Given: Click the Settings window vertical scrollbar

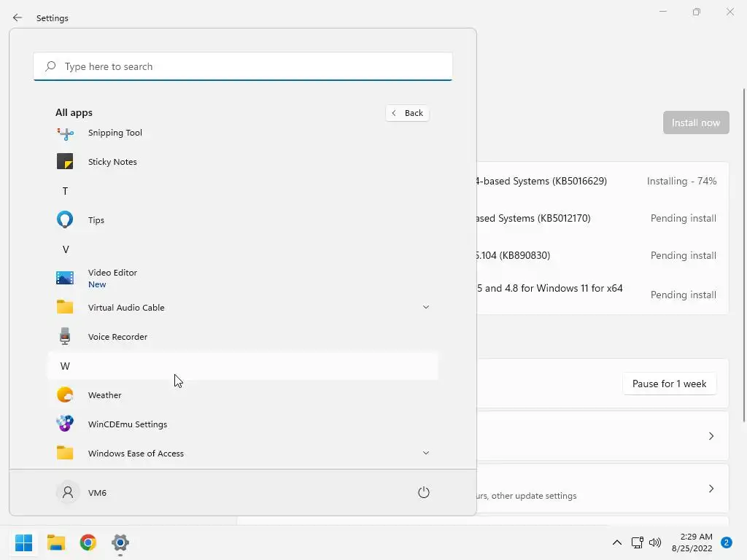Looking at the screenshot, I should pos(744,254).
